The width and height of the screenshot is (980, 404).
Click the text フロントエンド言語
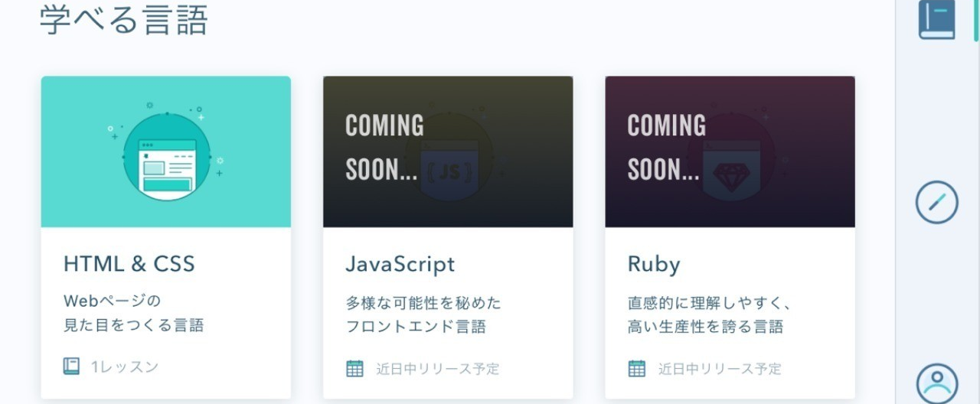coord(416,327)
